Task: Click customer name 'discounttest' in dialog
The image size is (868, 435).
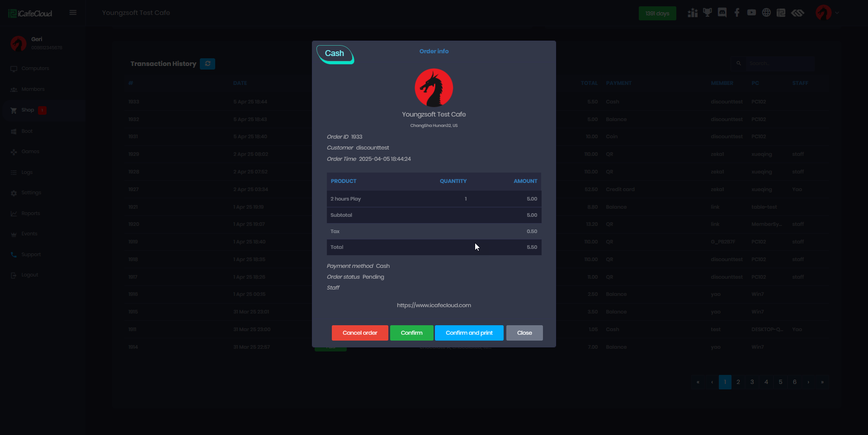Action: click(x=373, y=148)
